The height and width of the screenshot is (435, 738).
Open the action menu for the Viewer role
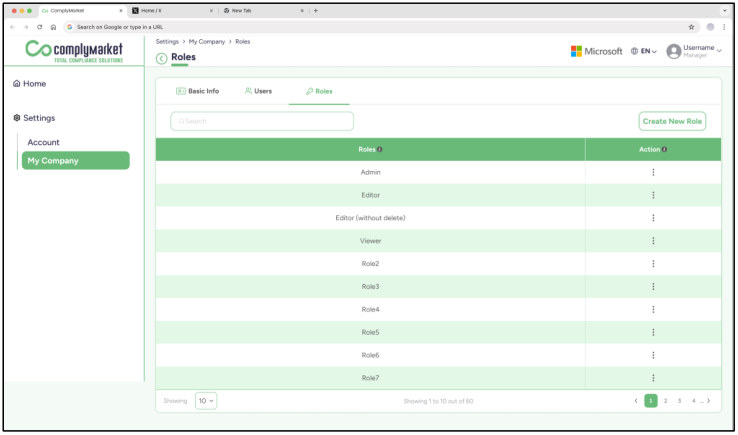tap(653, 241)
